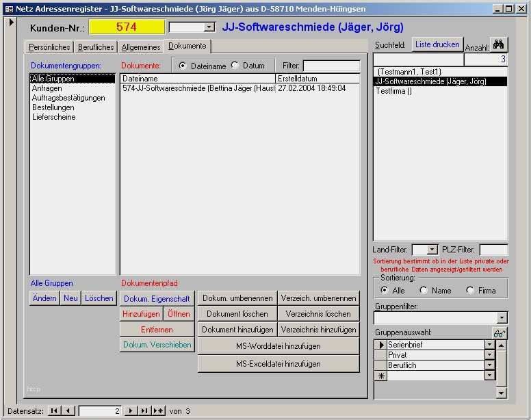531x420 pixels.
Task: Open the dropdown next to Kunden-Nr.
Action: [x=209, y=27]
